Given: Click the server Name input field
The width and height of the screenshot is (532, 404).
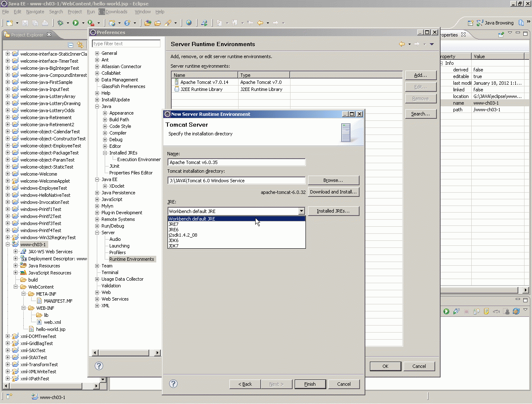Looking at the screenshot, I should coord(236,162).
